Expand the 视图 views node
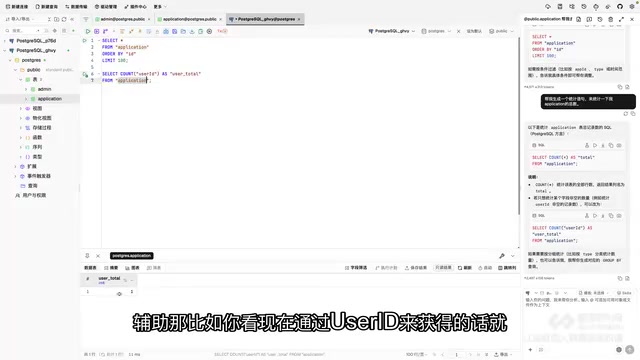Screen dimensions: 640x360 21,109
